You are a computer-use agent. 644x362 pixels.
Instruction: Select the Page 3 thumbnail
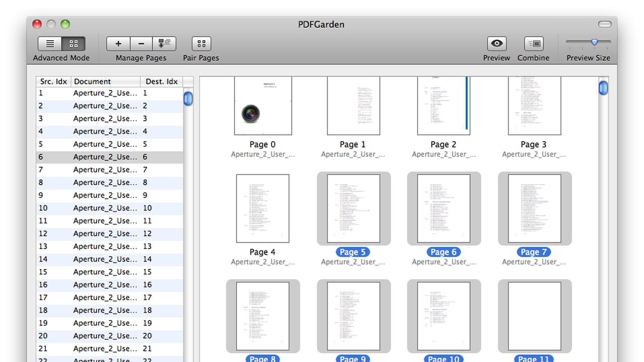click(x=534, y=106)
